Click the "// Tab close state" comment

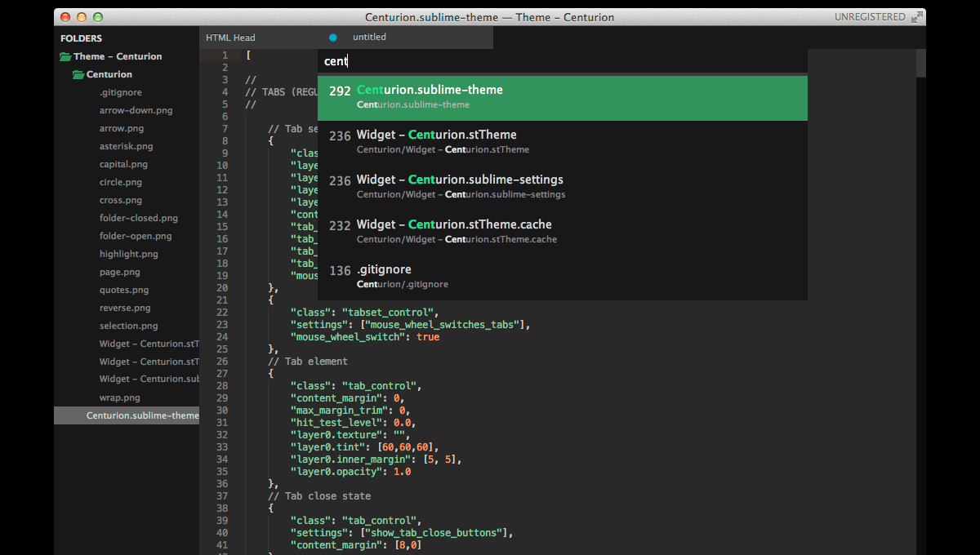tap(319, 495)
